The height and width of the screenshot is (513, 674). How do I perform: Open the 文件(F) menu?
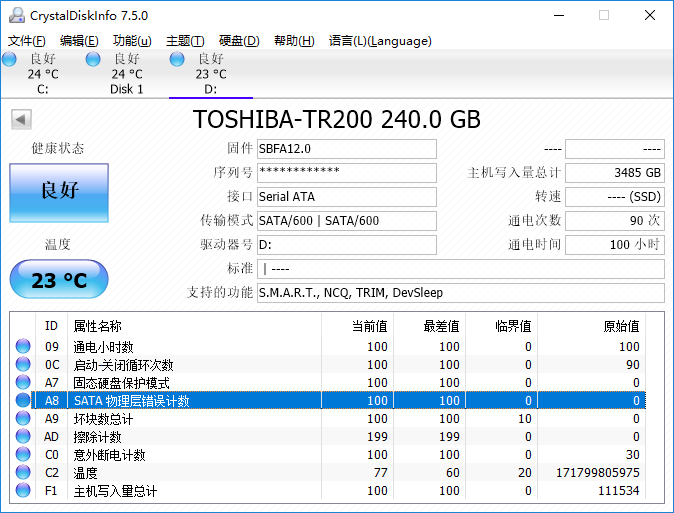pos(27,41)
